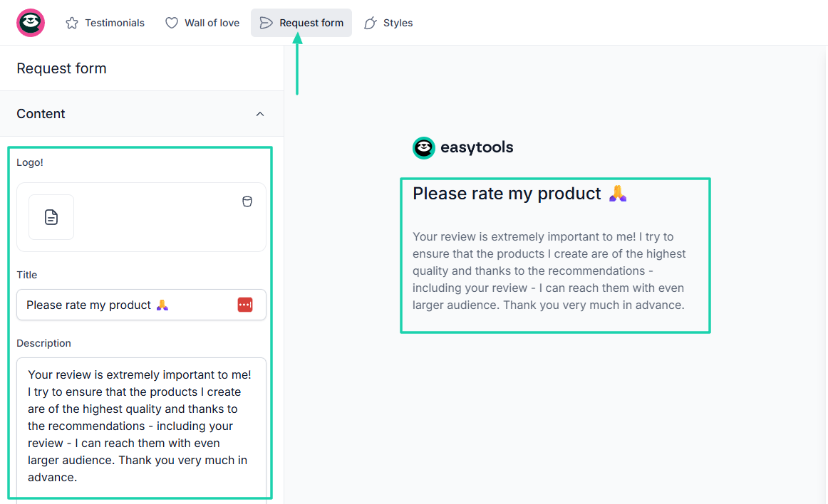Screen dimensions: 828x504
Task: Delete the uploaded logo with the trash icon
Action: click(247, 201)
